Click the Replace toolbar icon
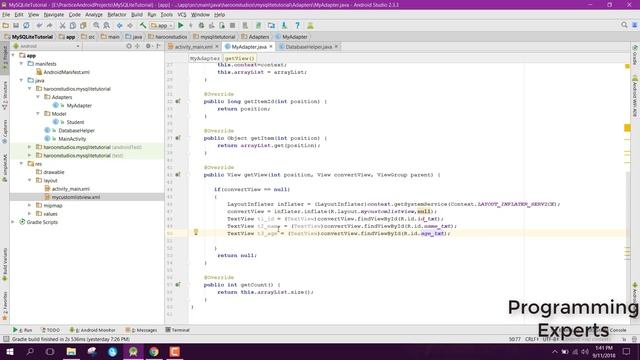640x360 pixels. [x=107, y=25]
